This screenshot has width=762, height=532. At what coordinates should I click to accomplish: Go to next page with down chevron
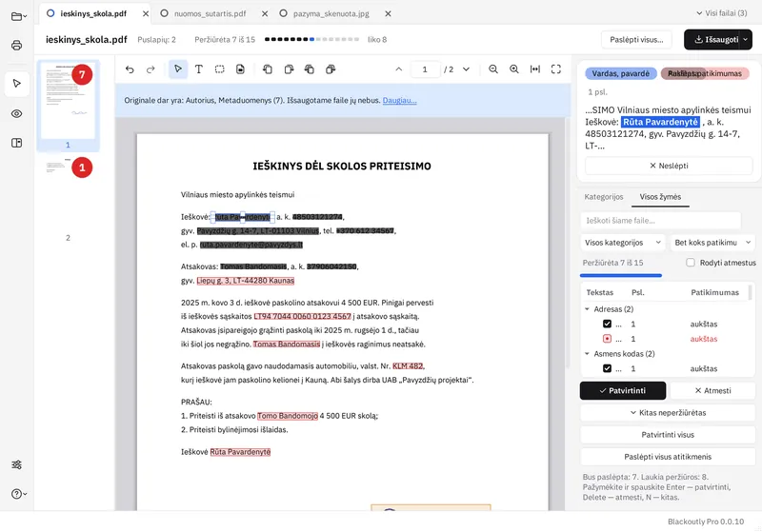tap(466, 69)
